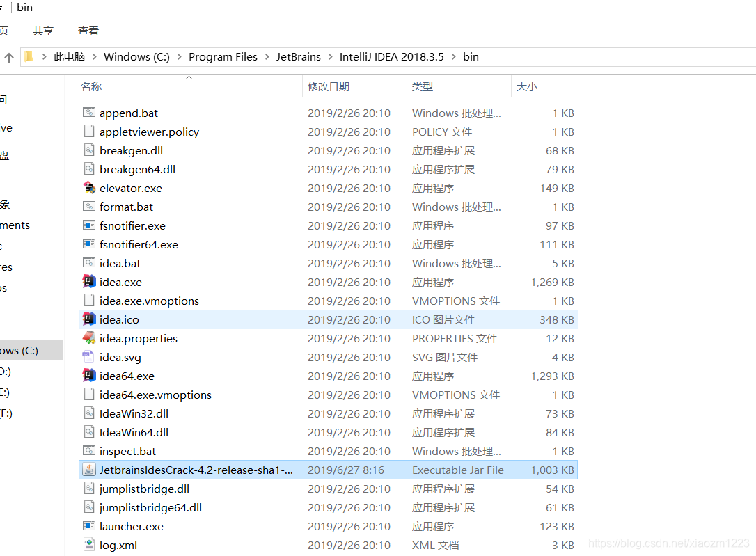Screen dimensions: 756x556
Task: Click the folder icon in address bar
Action: tap(29, 57)
